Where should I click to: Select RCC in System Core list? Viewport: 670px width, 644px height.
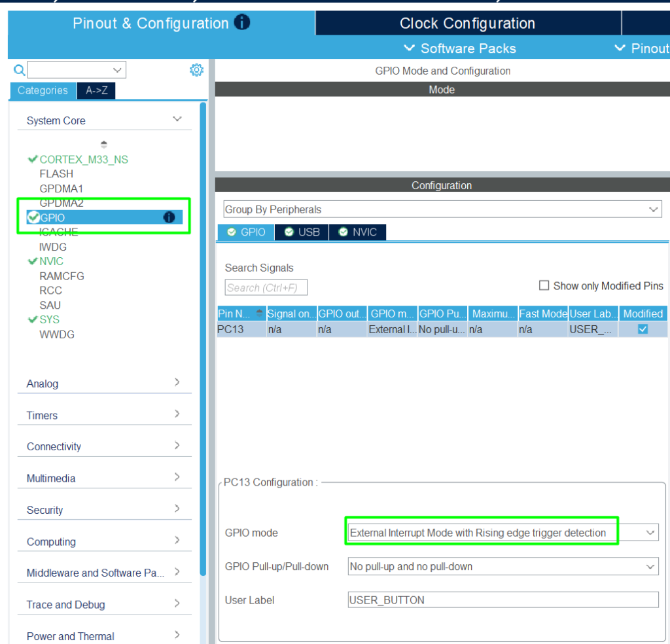[50, 290]
